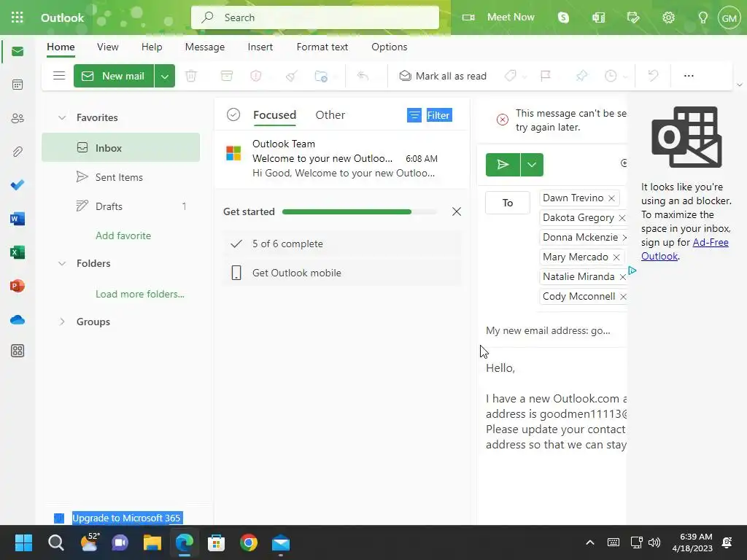Show hidden icons chevron in taskbar tray

coord(589,542)
